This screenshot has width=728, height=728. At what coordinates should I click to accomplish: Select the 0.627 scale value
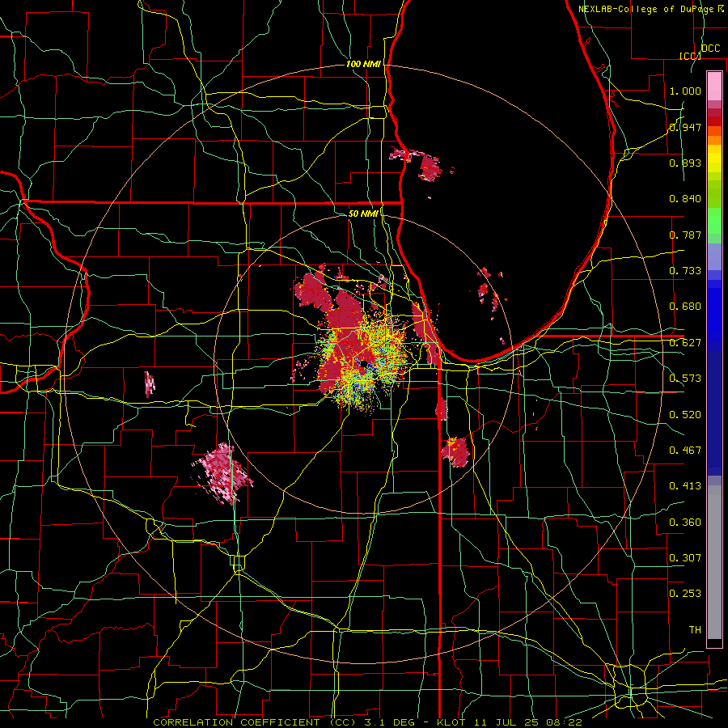click(x=685, y=343)
